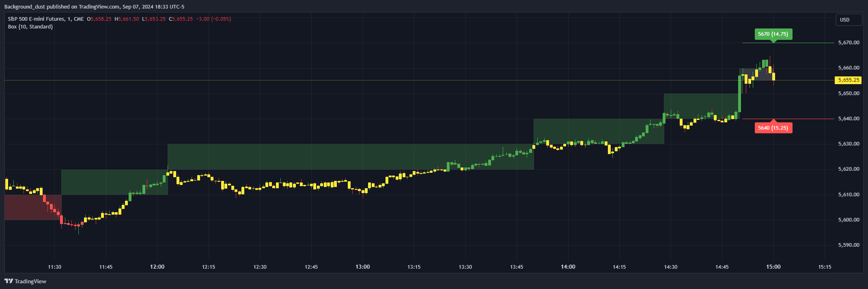Screen dimensions: 868x289
Task: Click the green 5670 (14.75) target label
Action: [x=773, y=34]
